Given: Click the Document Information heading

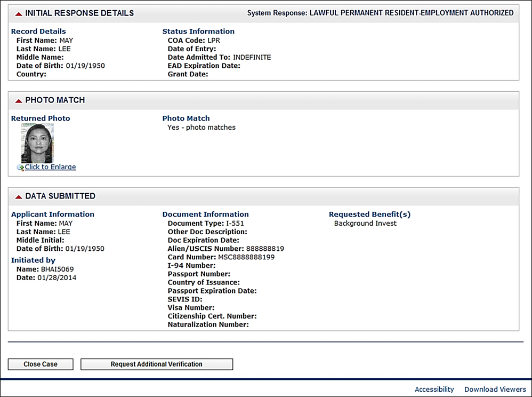Looking at the screenshot, I should pyautogui.click(x=206, y=215).
